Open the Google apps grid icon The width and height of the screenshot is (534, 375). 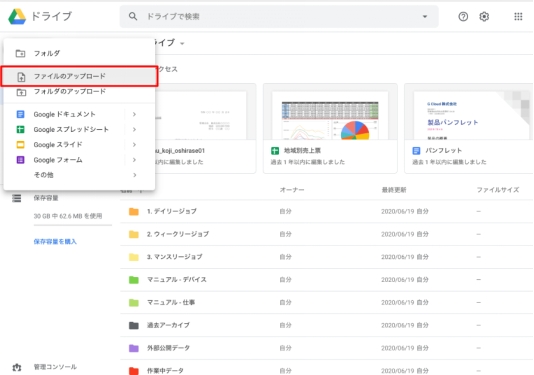click(518, 16)
